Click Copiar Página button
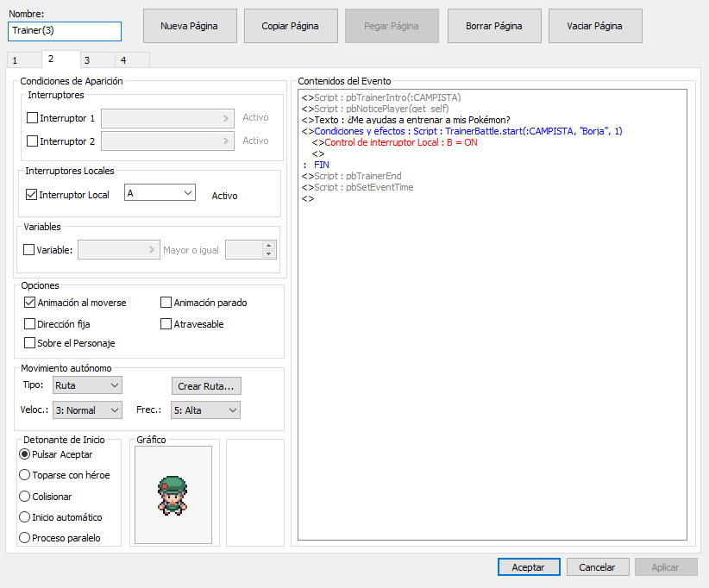The height and width of the screenshot is (588, 709). pos(291,26)
